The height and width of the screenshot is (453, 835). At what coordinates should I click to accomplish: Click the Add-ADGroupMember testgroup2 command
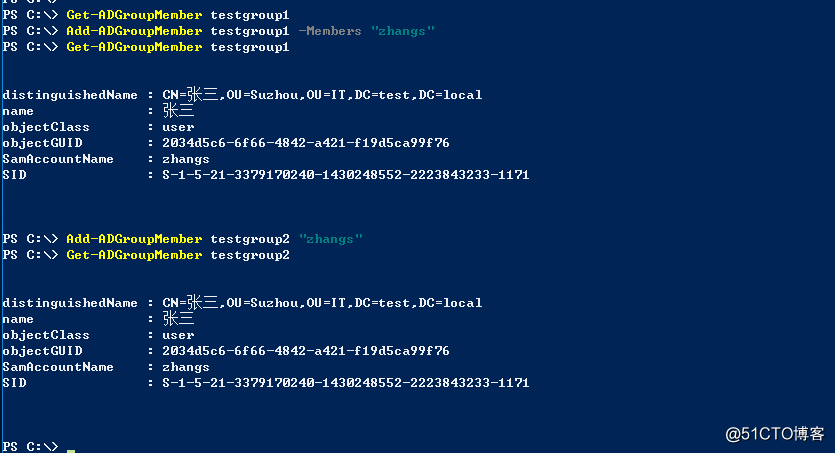point(177,239)
